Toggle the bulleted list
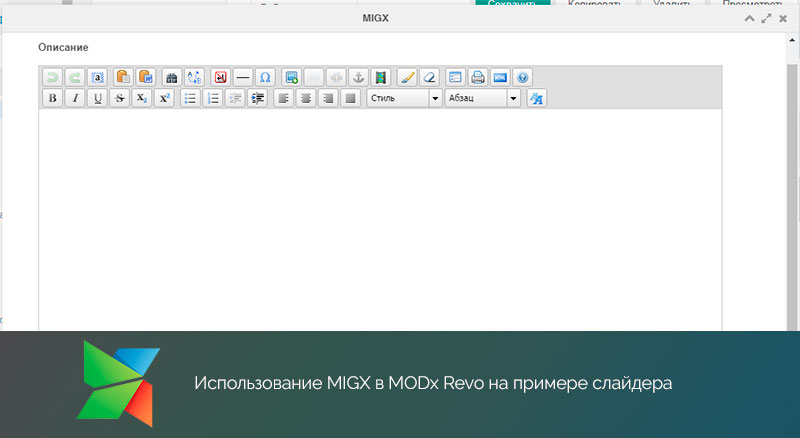Screen dimensions: 800x438 190,98
